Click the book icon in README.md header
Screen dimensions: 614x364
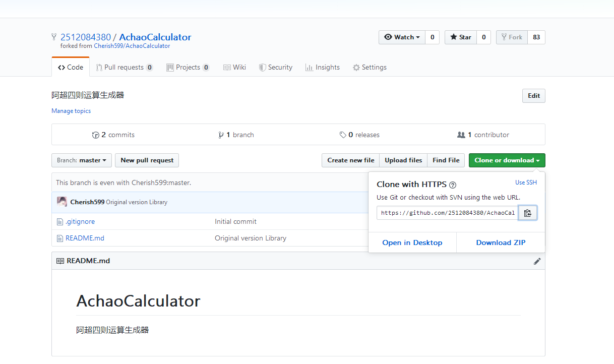click(x=60, y=261)
